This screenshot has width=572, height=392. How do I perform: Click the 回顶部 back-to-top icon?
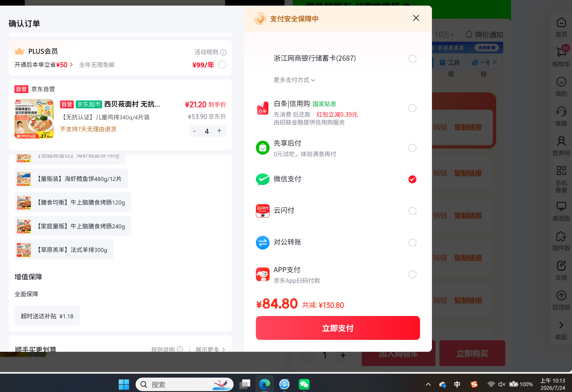click(x=561, y=296)
